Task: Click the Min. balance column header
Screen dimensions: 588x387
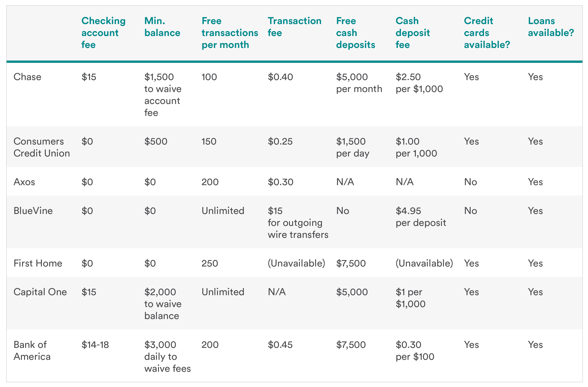Action: (162, 27)
